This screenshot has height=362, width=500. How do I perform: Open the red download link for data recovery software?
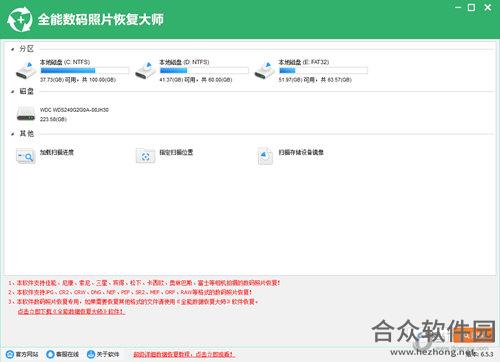tap(71, 312)
